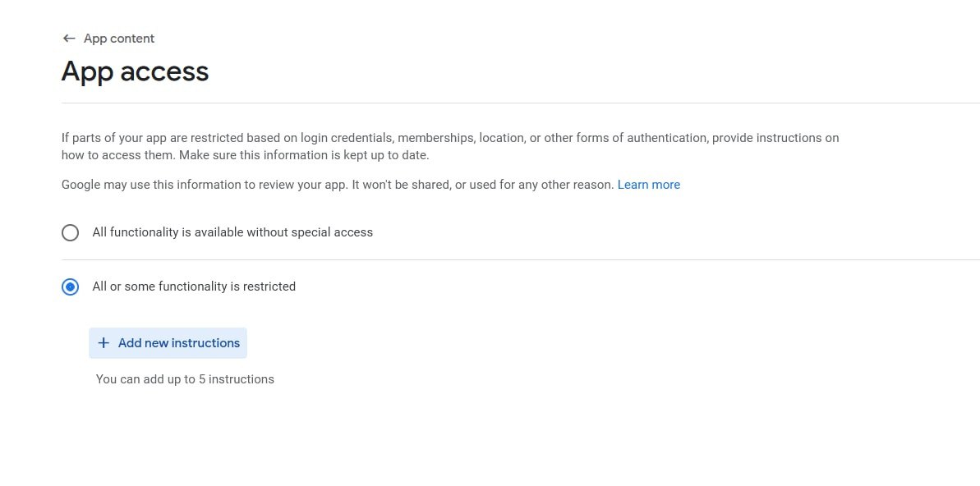The width and height of the screenshot is (980, 486).
Task: Open the Learn more link
Action: (648, 185)
